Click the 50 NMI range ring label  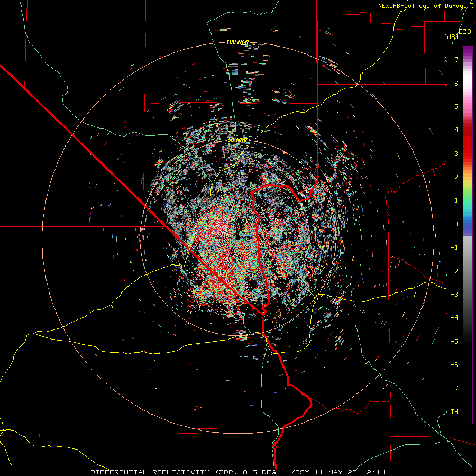pyautogui.click(x=237, y=140)
